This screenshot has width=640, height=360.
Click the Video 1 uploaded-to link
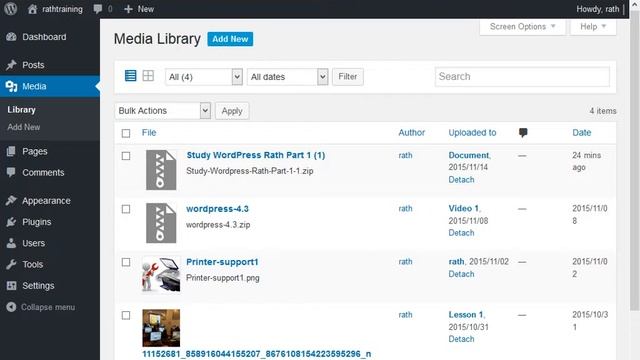[464, 208]
